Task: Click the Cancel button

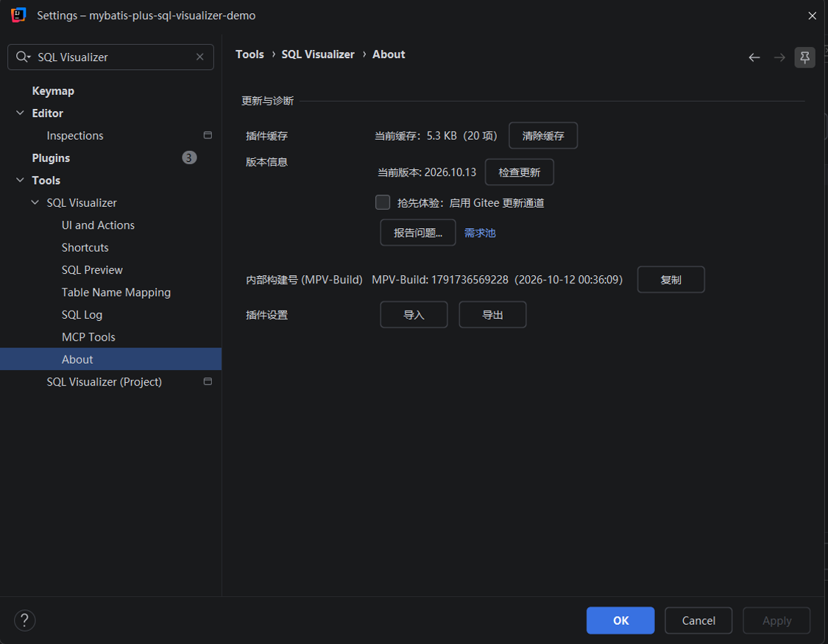Action: click(698, 620)
